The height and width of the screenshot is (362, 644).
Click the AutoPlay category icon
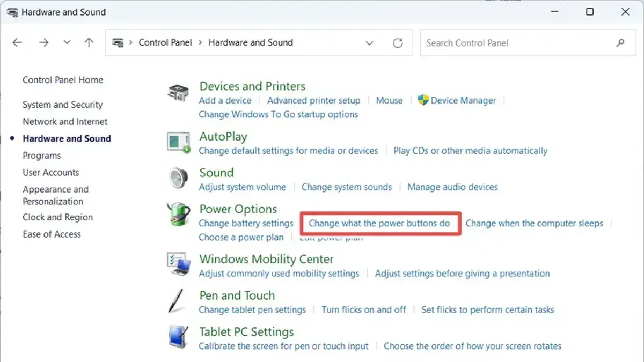coord(178,142)
